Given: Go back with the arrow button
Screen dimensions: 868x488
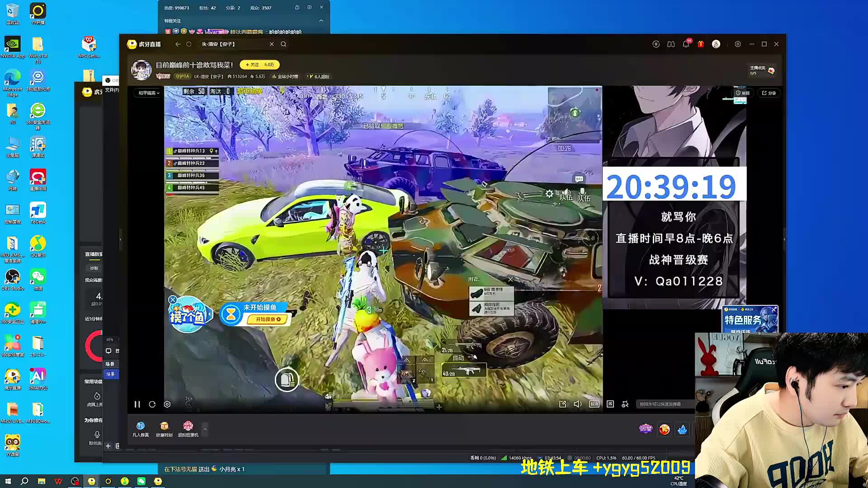Looking at the screenshot, I should (x=178, y=44).
